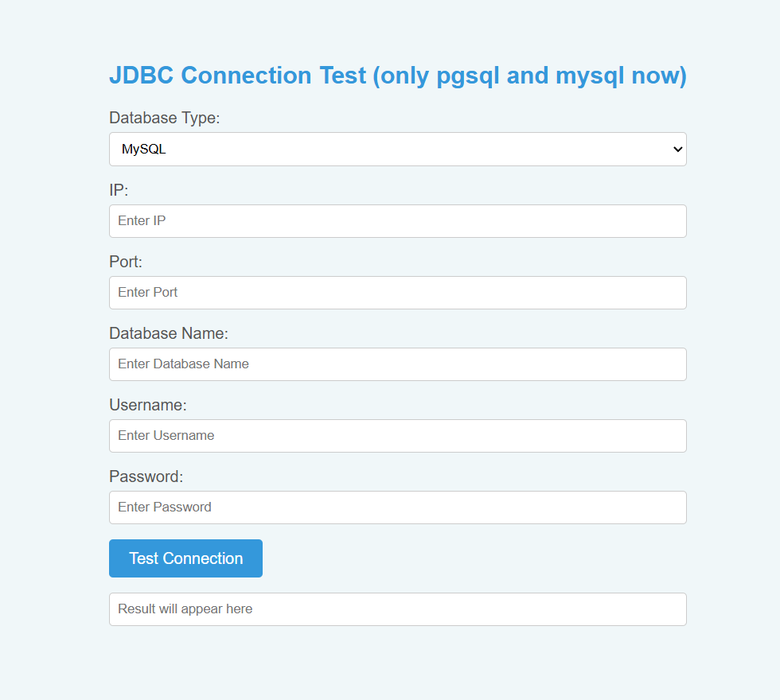Screen dimensions: 780x700
Task: Click the 'Port:' label
Action: tap(126, 262)
